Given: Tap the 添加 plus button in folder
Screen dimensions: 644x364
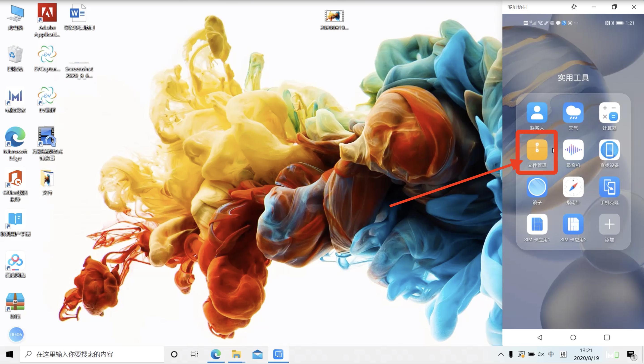Looking at the screenshot, I should click(609, 224).
